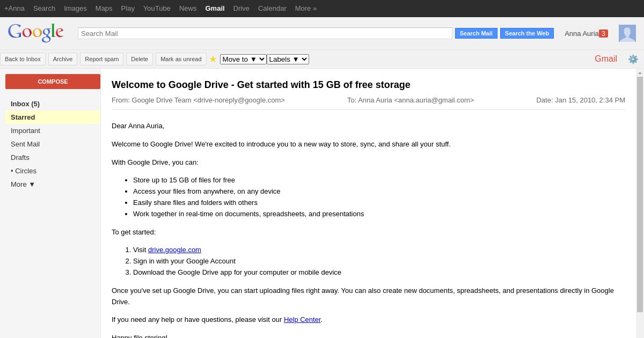This screenshot has height=338, width=644.
Task: Open the Starred folder in sidebar
Action: click(23, 117)
